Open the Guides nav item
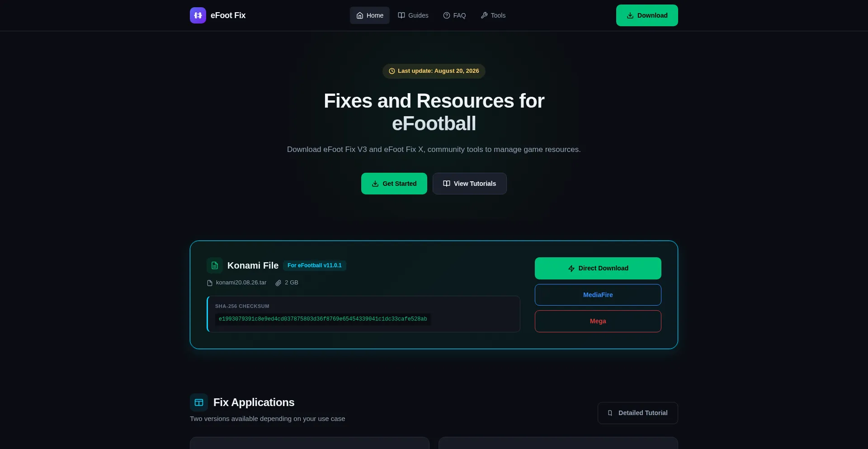This screenshot has width=868, height=449. tap(413, 15)
